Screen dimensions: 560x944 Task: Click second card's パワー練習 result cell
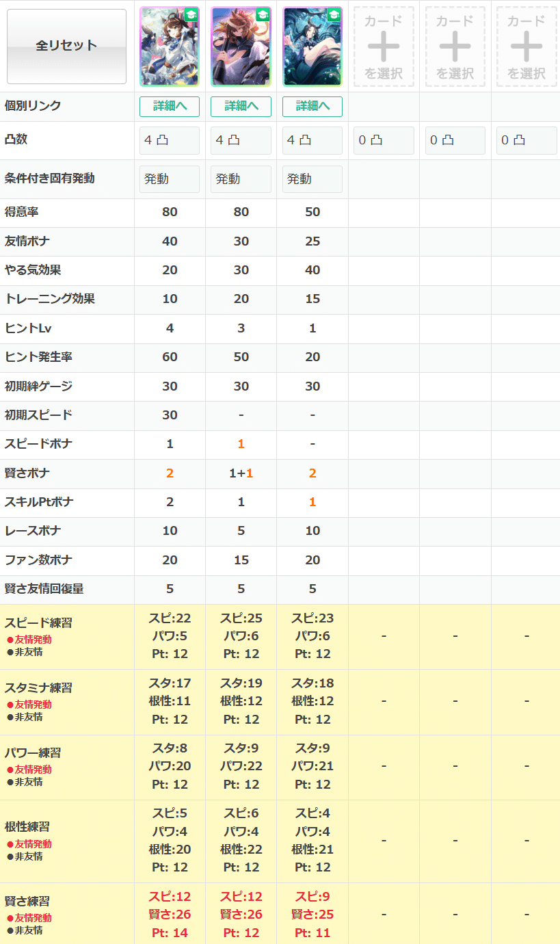pyautogui.click(x=241, y=766)
